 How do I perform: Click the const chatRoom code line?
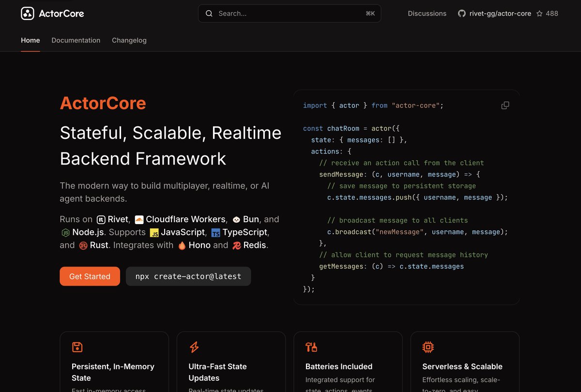tap(352, 128)
